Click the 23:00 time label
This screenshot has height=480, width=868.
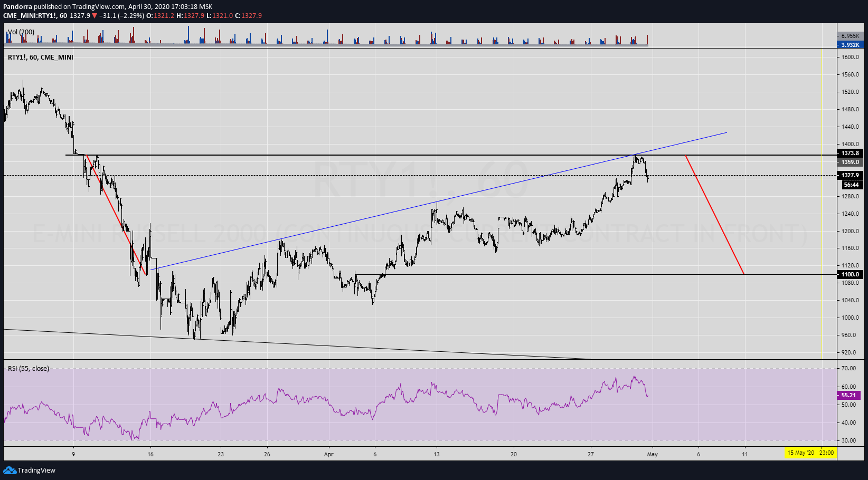pyautogui.click(x=826, y=453)
